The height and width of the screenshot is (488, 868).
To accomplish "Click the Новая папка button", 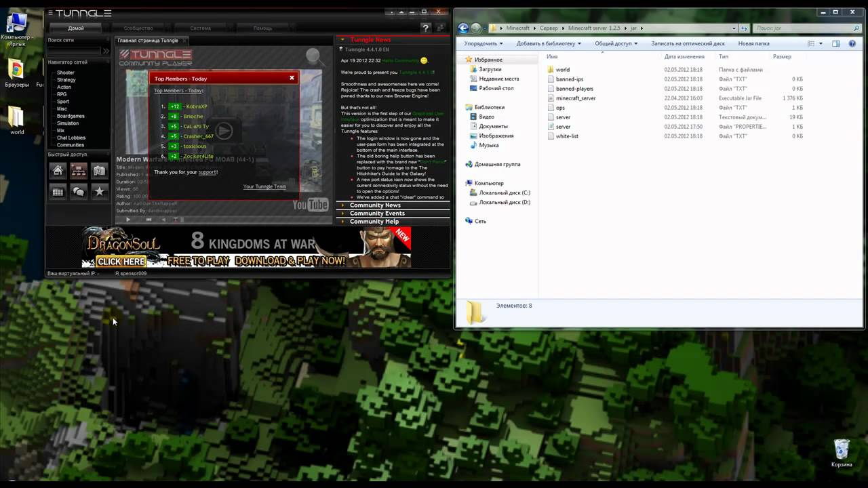I will click(753, 43).
